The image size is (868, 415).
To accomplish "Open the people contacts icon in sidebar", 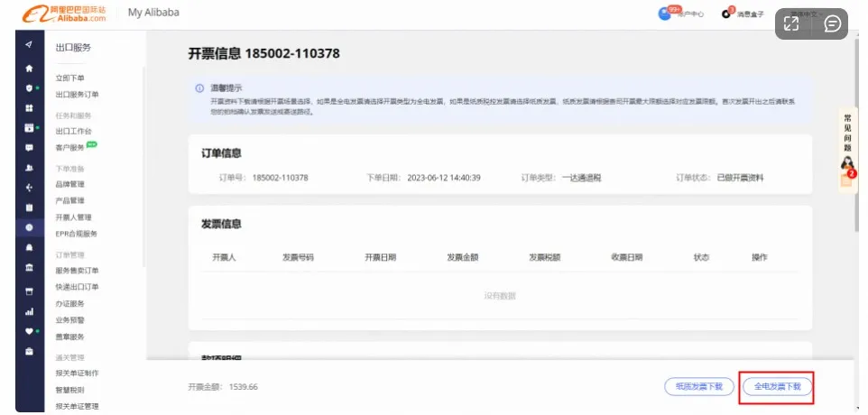I will 30,168.
